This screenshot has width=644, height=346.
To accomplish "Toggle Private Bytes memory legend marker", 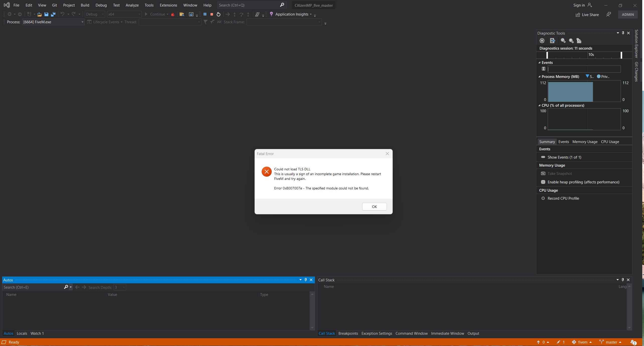I will point(599,76).
